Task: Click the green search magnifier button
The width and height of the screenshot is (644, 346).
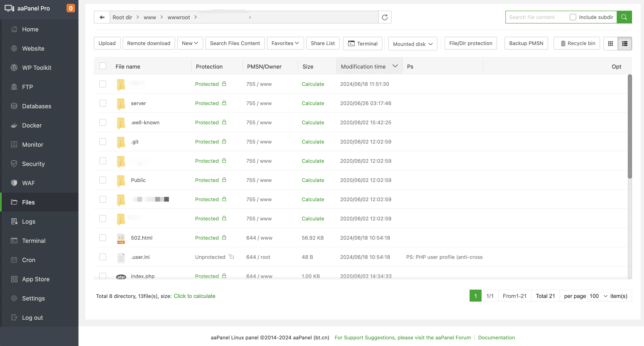Action: [624, 17]
